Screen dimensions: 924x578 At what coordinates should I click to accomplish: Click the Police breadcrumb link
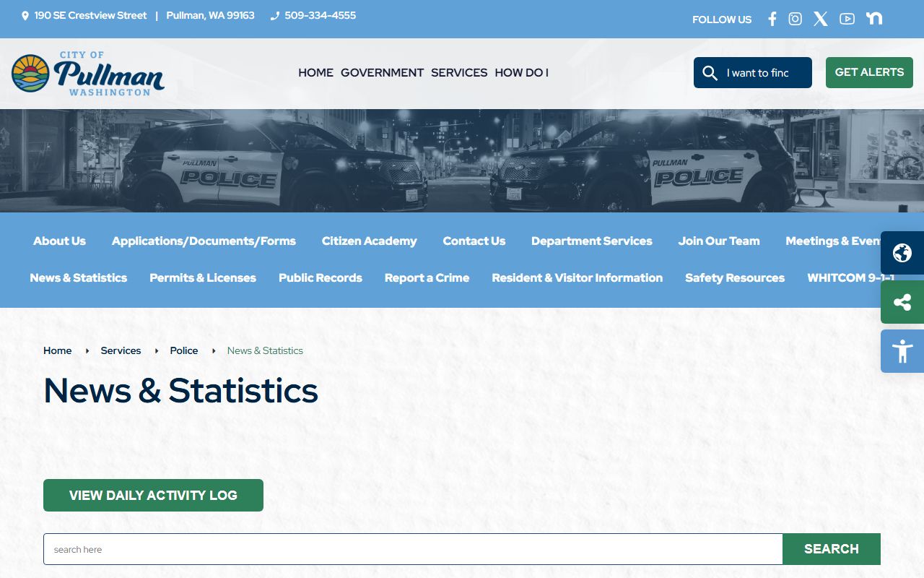click(x=184, y=350)
